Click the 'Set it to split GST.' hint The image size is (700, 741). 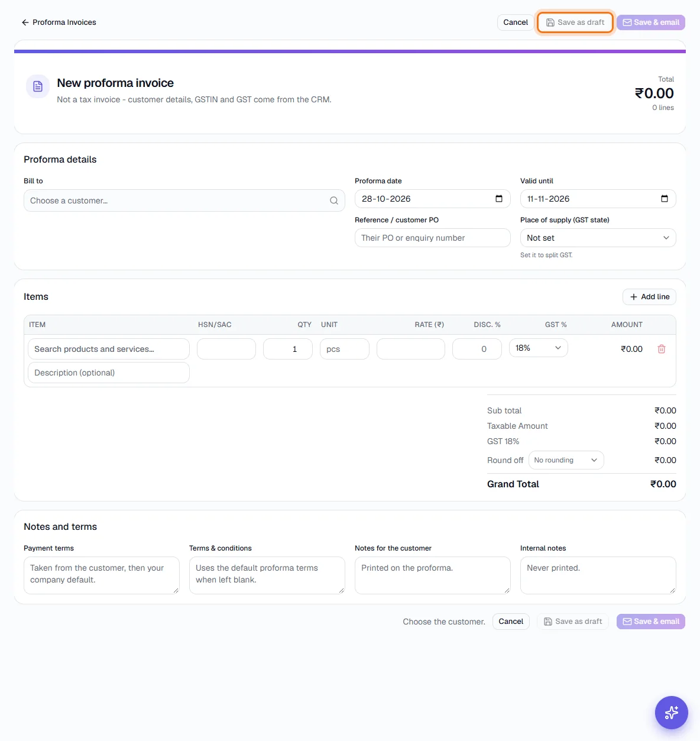[546, 255]
